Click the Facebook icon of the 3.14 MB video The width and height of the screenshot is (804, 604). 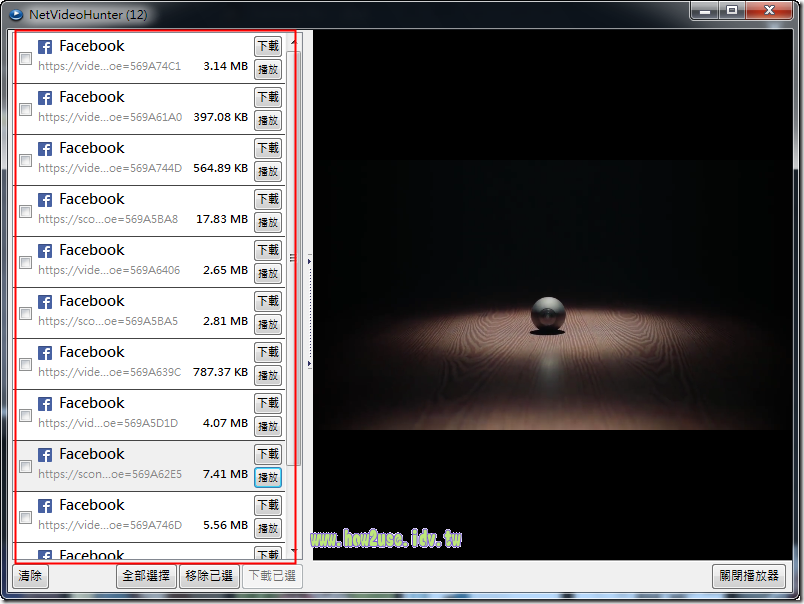[x=45, y=47]
